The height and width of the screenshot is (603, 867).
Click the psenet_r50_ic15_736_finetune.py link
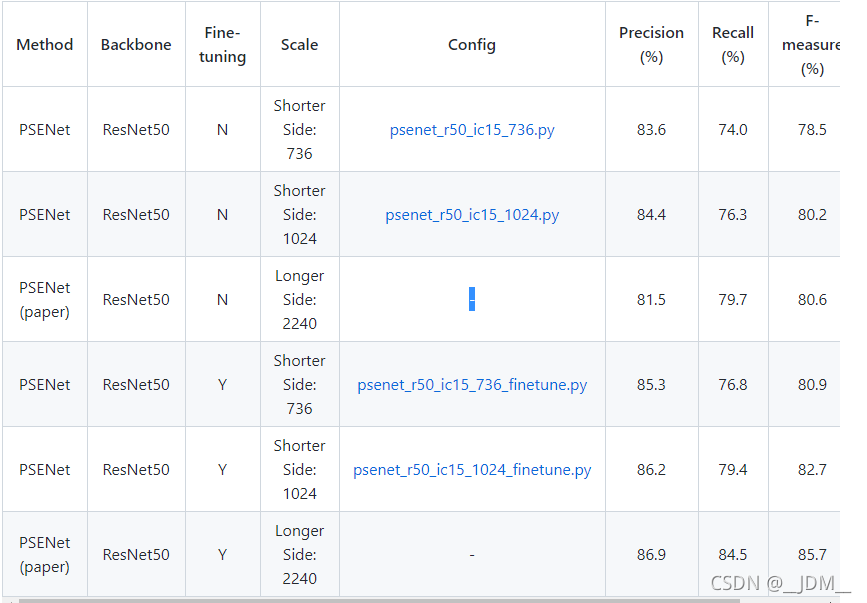[472, 385]
